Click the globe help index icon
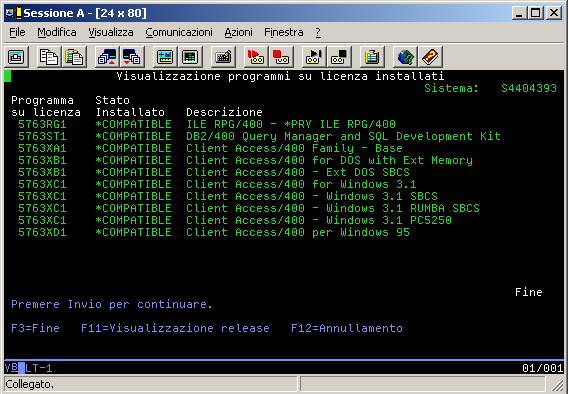 click(x=405, y=57)
